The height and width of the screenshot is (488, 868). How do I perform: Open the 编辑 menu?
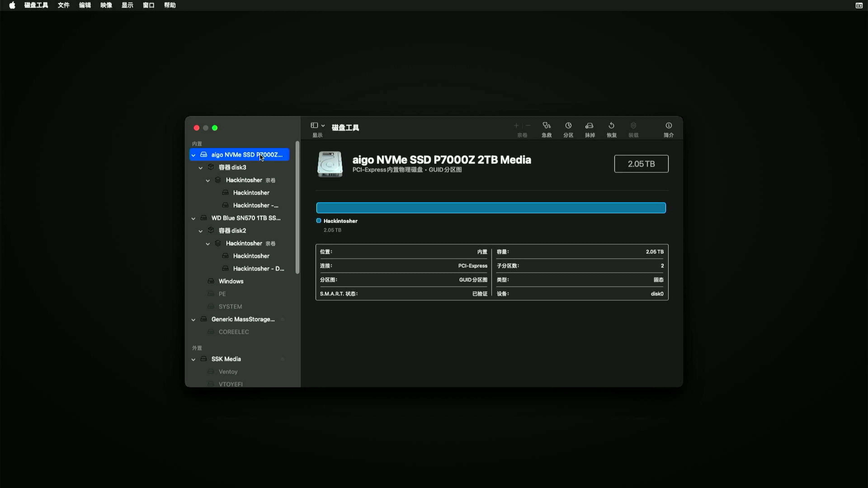coord(85,5)
